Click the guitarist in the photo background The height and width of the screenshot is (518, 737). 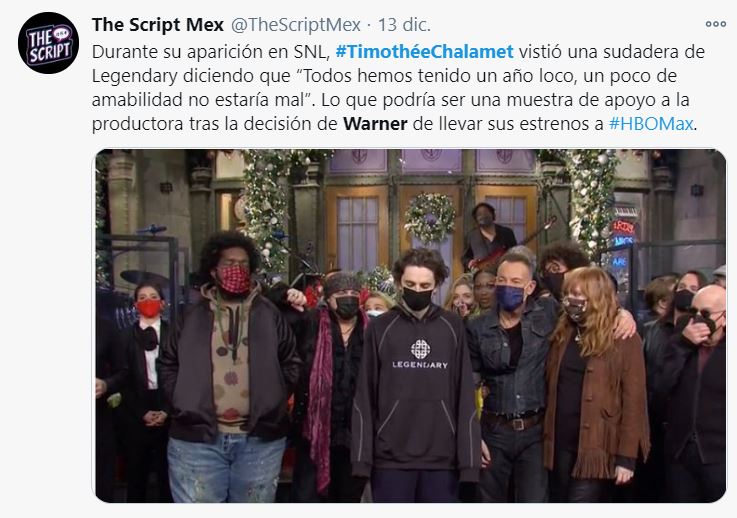(489, 236)
